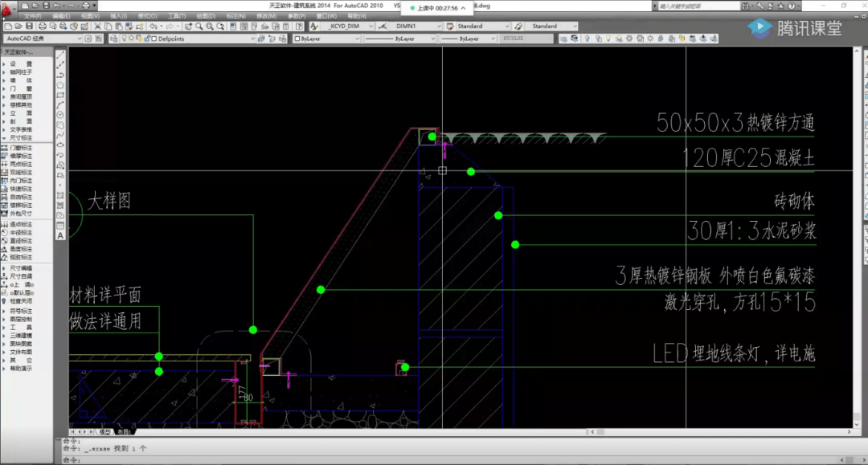Select the Multiline Text A tool

pyautogui.click(x=60, y=235)
